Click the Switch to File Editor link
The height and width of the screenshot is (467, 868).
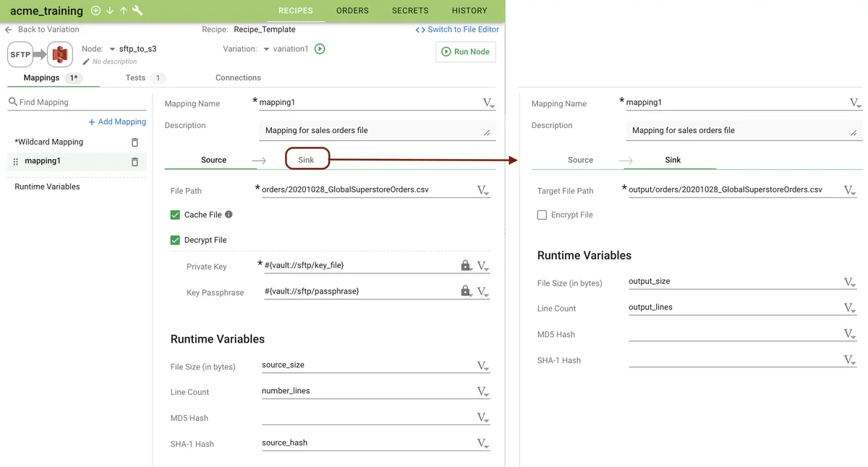click(x=457, y=30)
